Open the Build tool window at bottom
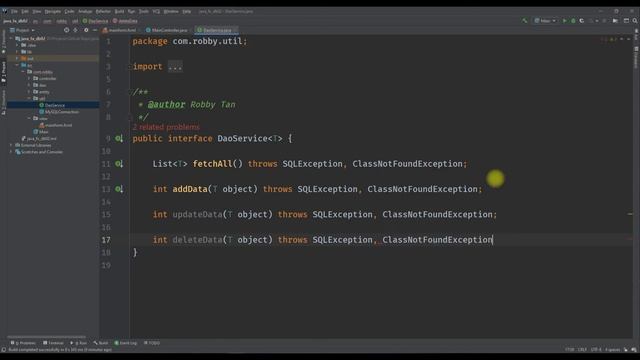Viewport: 640px width, 360px height. pyautogui.click(x=101, y=343)
